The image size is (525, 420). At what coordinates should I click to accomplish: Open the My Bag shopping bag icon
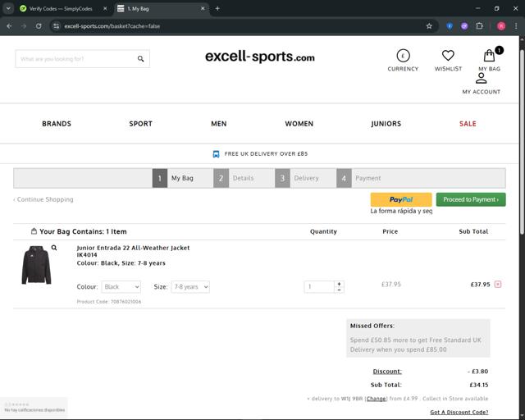click(x=489, y=56)
